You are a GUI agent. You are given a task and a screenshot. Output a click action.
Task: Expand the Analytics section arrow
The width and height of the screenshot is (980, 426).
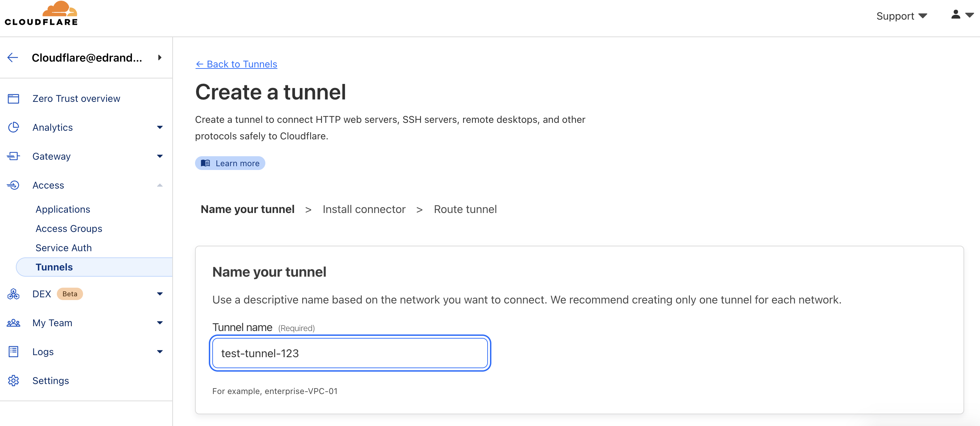coord(160,127)
